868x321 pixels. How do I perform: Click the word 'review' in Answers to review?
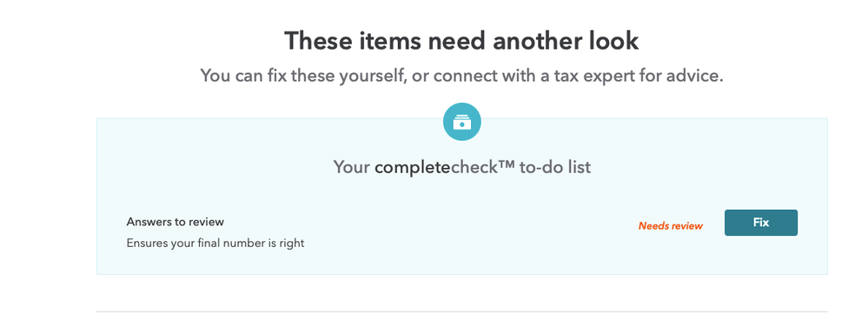coord(206,222)
